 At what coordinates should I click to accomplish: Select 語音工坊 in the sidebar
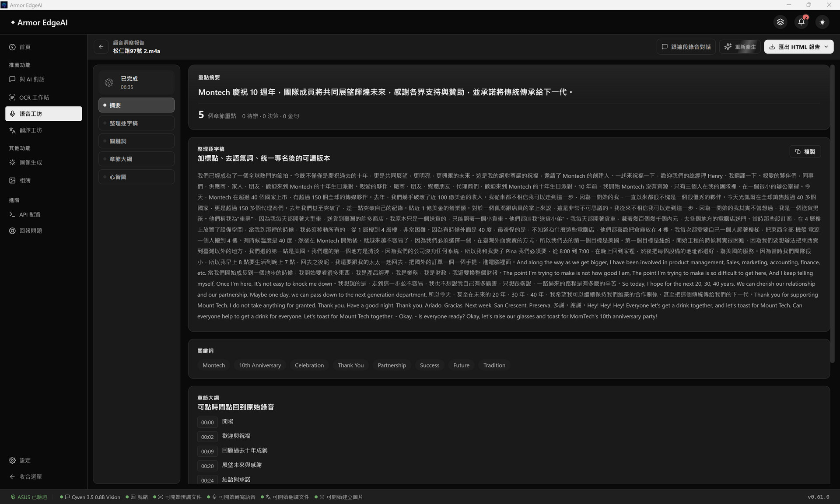(43, 114)
